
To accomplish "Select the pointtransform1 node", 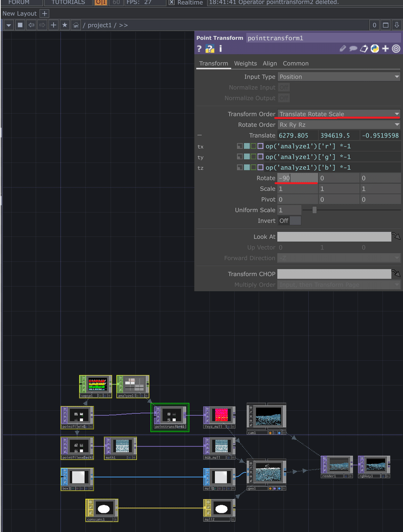I will coord(170,417).
